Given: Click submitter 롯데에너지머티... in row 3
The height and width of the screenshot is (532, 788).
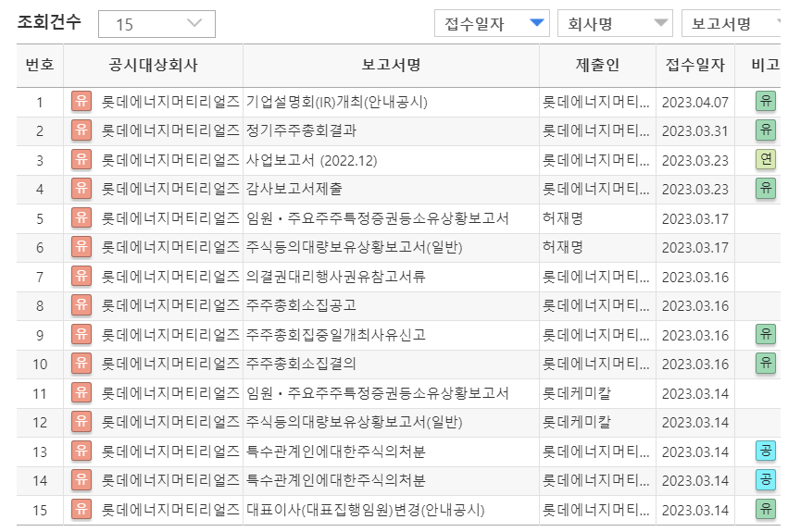Looking at the screenshot, I should pyautogui.click(x=596, y=160).
